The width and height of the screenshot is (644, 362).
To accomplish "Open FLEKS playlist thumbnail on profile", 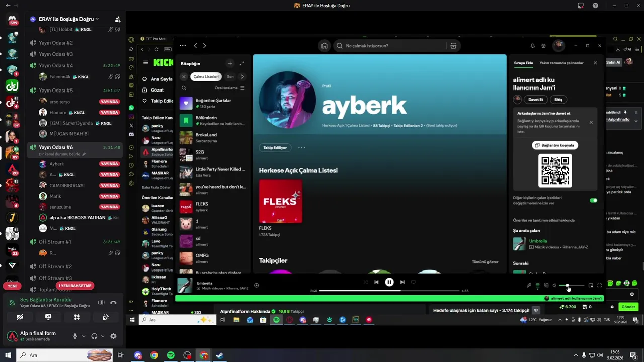I will [281, 201].
